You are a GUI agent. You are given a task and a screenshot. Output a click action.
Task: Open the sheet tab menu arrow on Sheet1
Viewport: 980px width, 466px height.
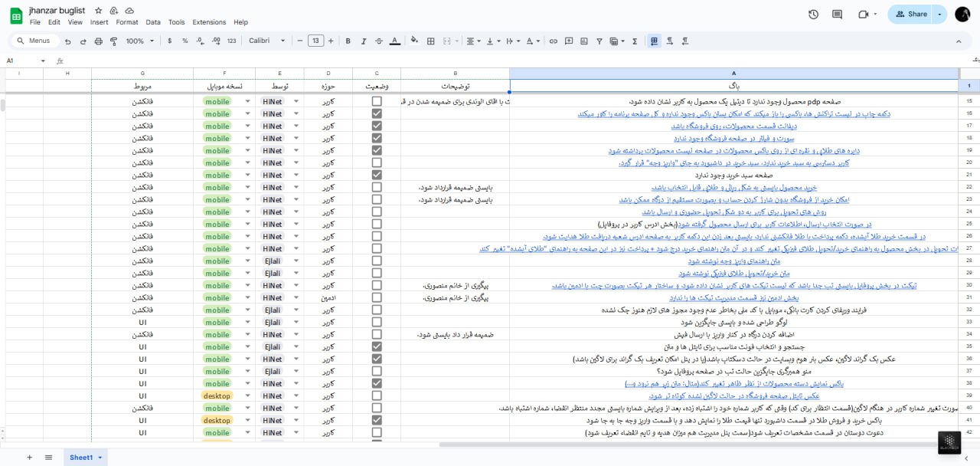pos(100,458)
